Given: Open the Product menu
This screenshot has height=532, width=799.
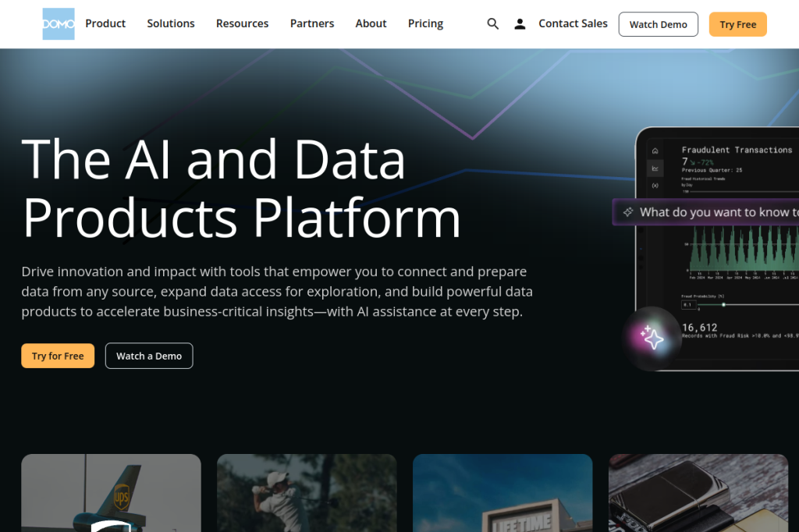Looking at the screenshot, I should [x=105, y=23].
